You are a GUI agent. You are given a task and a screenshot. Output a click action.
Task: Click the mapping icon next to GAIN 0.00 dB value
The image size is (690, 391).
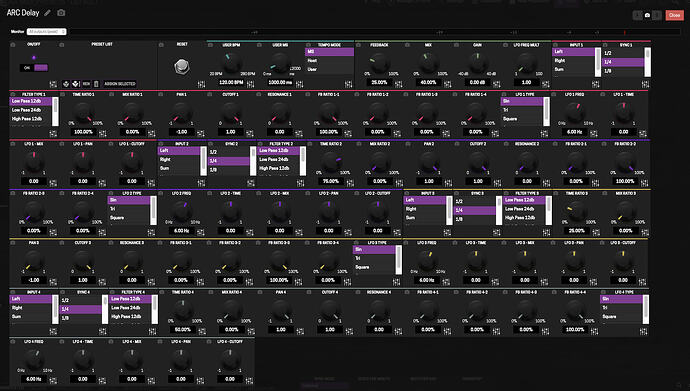[x=496, y=84]
